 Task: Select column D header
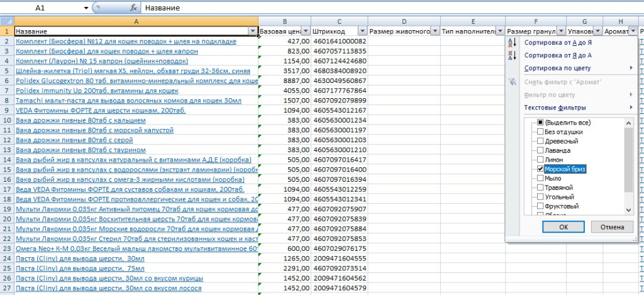(x=404, y=21)
